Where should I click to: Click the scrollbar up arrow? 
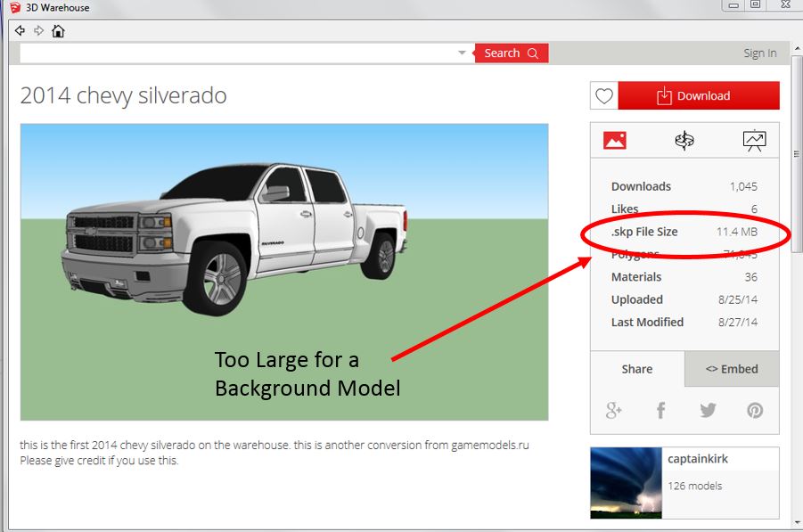[x=797, y=48]
